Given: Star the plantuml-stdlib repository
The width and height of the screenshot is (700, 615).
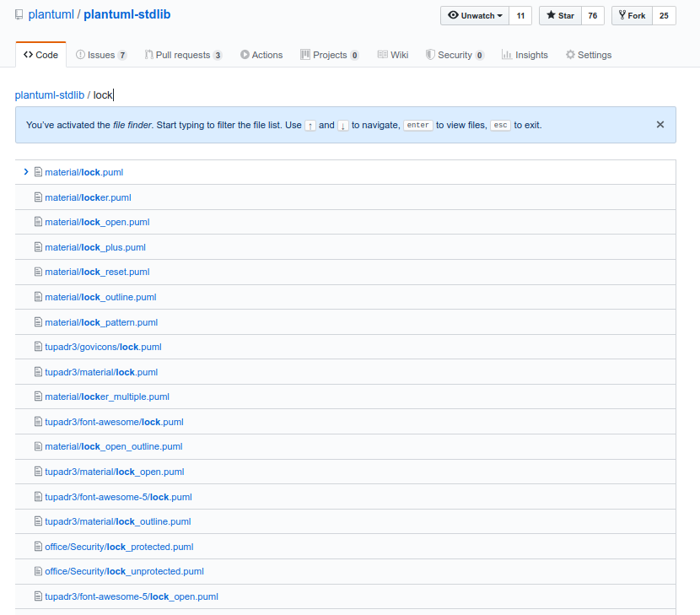Looking at the screenshot, I should pos(560,16).
